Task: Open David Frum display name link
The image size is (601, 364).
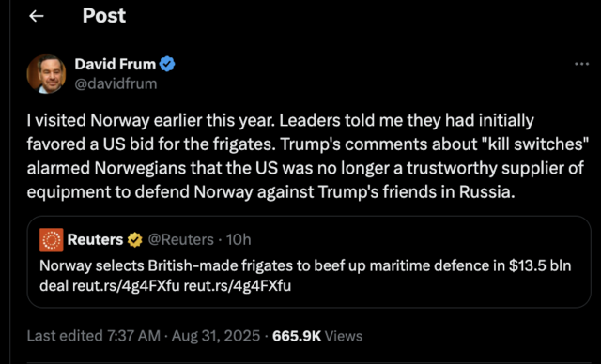Action: pos(115,64)
